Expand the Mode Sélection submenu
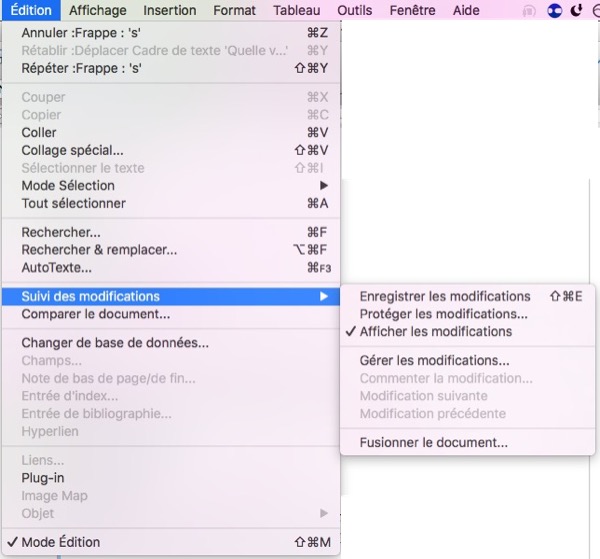The width and height of the screenshot is (600, 559). 68,185
